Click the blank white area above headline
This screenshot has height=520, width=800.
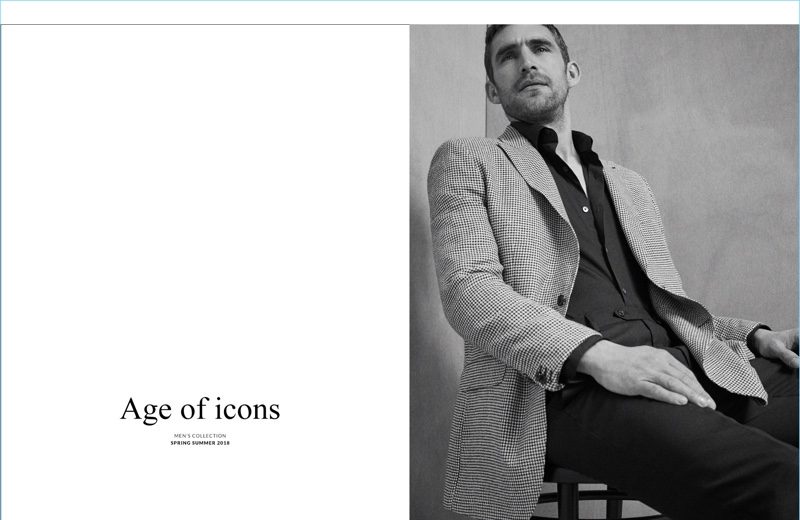pyautogui.click(x=204, y=204)
